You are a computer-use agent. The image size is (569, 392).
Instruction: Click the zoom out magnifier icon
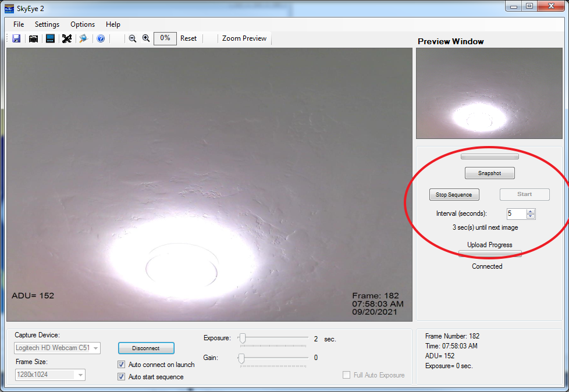[x=133, y=38]
